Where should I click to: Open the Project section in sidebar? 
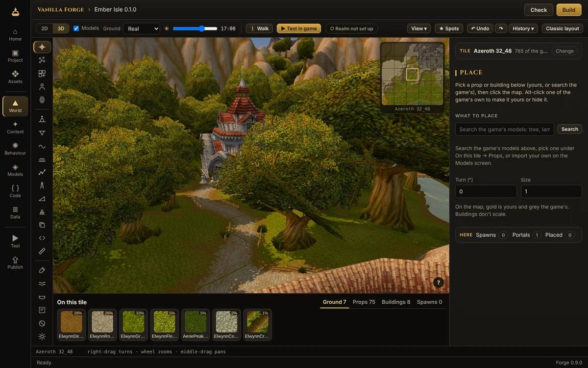point(15,56)
